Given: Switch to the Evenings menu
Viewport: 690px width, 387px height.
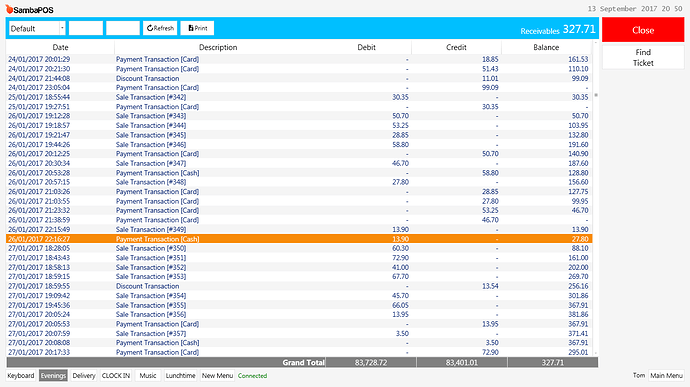Looking at the screenshot, I should pos(53,376).
